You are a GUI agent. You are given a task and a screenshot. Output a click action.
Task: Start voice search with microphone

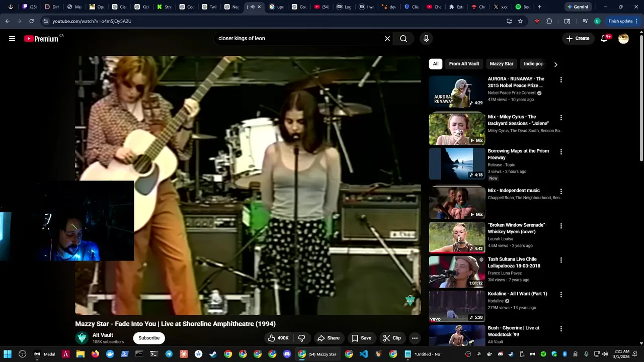point(426,38)
